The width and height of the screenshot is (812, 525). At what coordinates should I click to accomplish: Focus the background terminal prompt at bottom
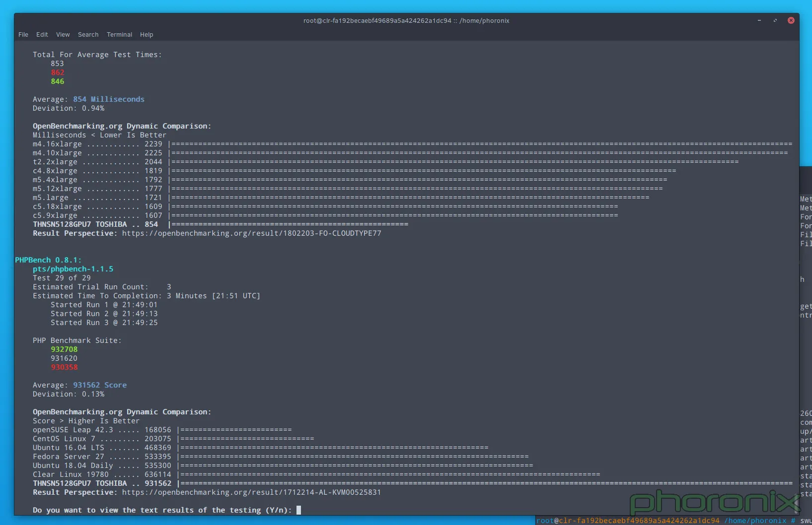(673, 521)
